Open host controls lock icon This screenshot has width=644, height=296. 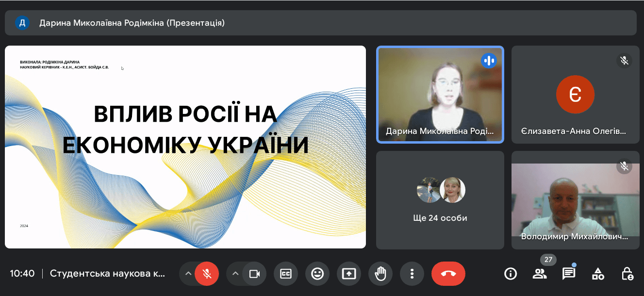627,274
